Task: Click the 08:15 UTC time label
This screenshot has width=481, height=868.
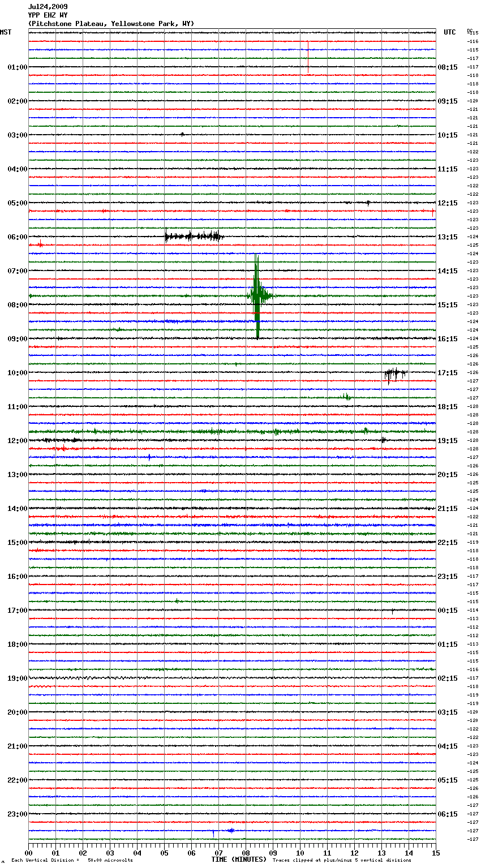Action: (448, 67)
